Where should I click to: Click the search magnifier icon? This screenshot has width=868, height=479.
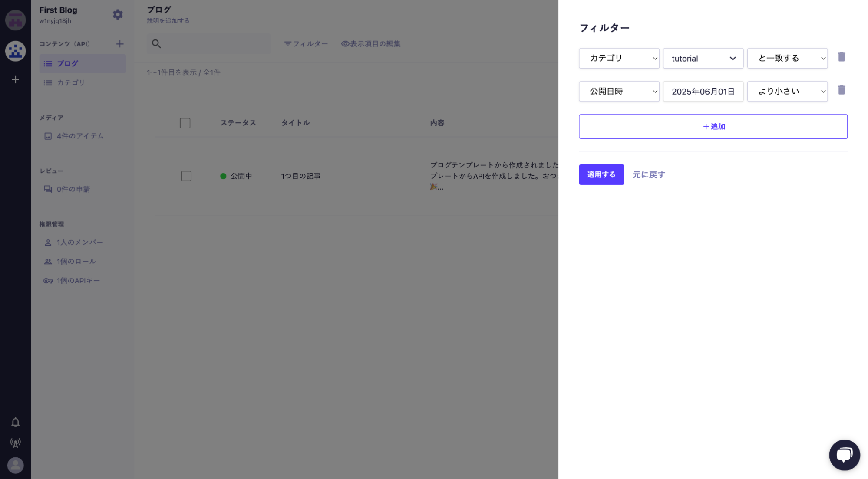click(156, 44)
